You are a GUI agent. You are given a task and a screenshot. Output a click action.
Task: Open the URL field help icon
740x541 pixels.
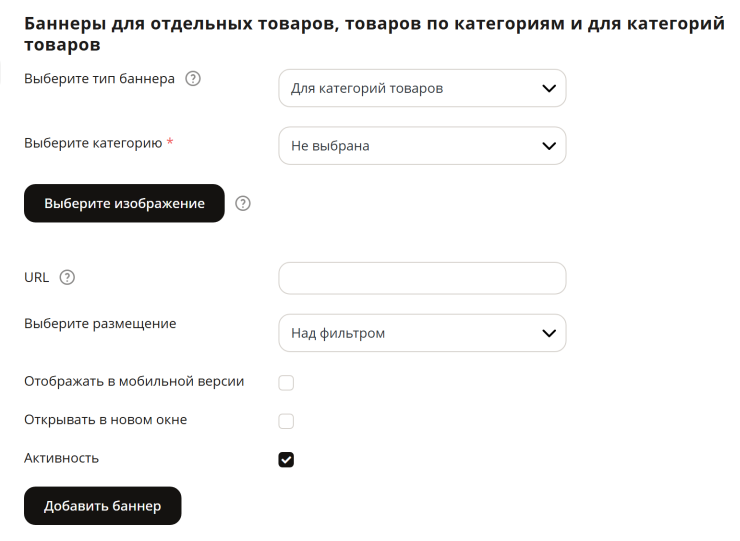(x=67, y=277)
